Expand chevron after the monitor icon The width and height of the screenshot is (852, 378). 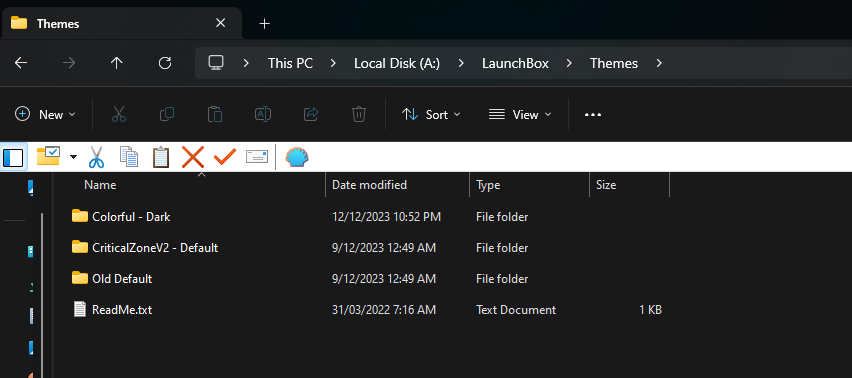(x=246, y=64)
